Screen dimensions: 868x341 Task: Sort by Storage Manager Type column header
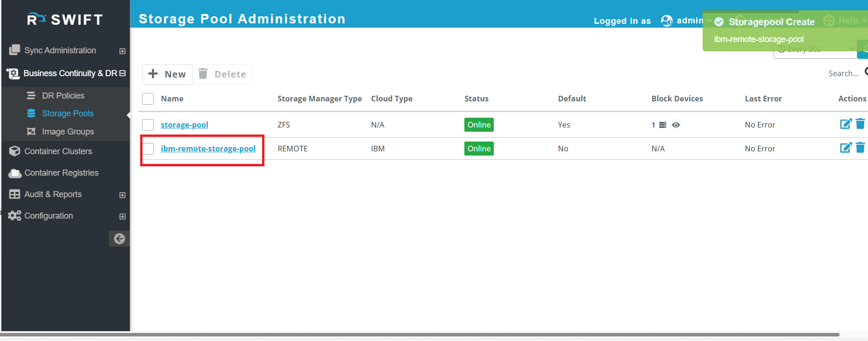pos(320,99)
